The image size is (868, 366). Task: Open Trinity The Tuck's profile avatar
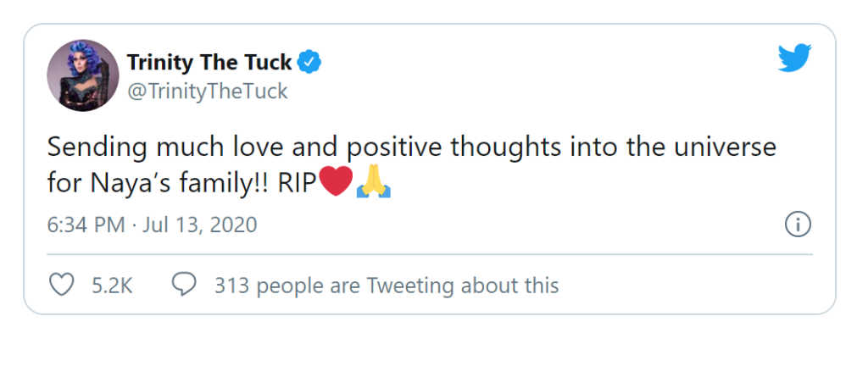[83, 75]
